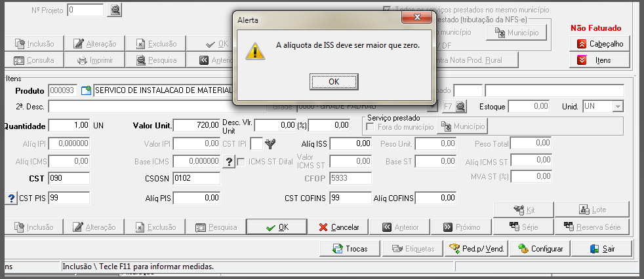
Task: Open product lookup icon next to code 000093
Action: point(85,90)
